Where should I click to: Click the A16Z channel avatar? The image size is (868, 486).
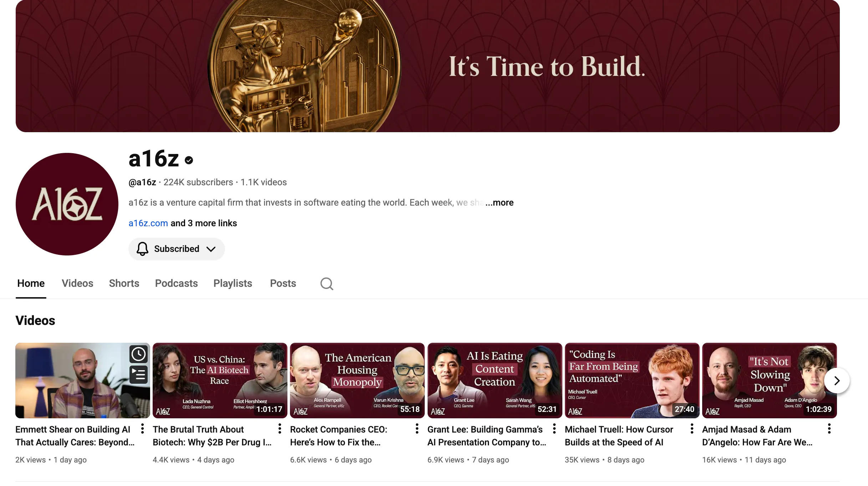click(67, 204)
